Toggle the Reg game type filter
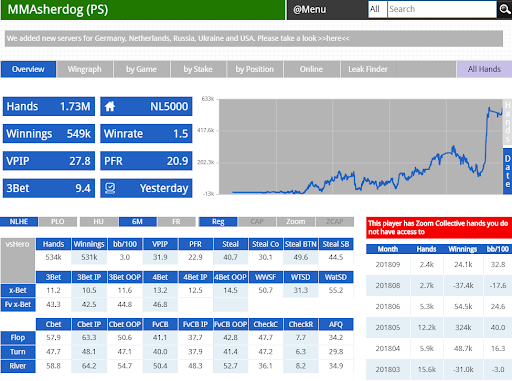 [218, 222]
